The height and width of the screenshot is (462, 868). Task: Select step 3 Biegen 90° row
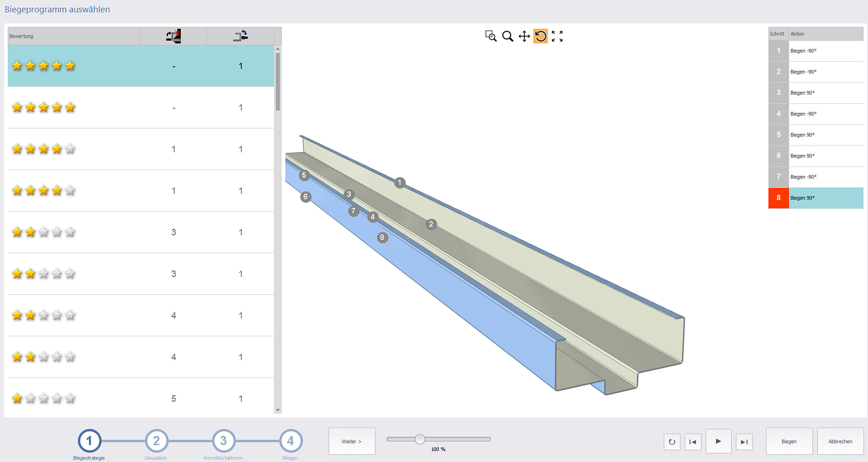(x=815, y=93)
